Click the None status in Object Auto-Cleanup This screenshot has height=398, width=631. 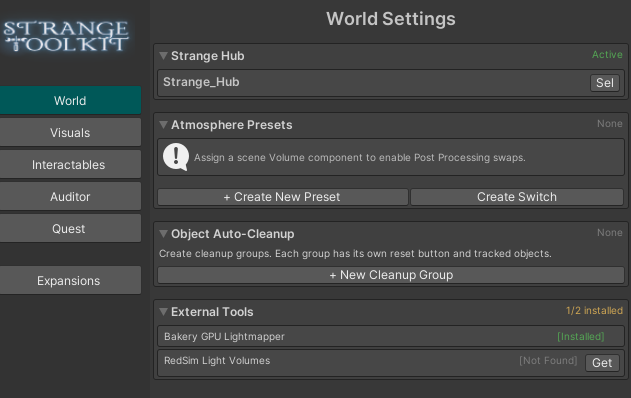coord(610,233)
